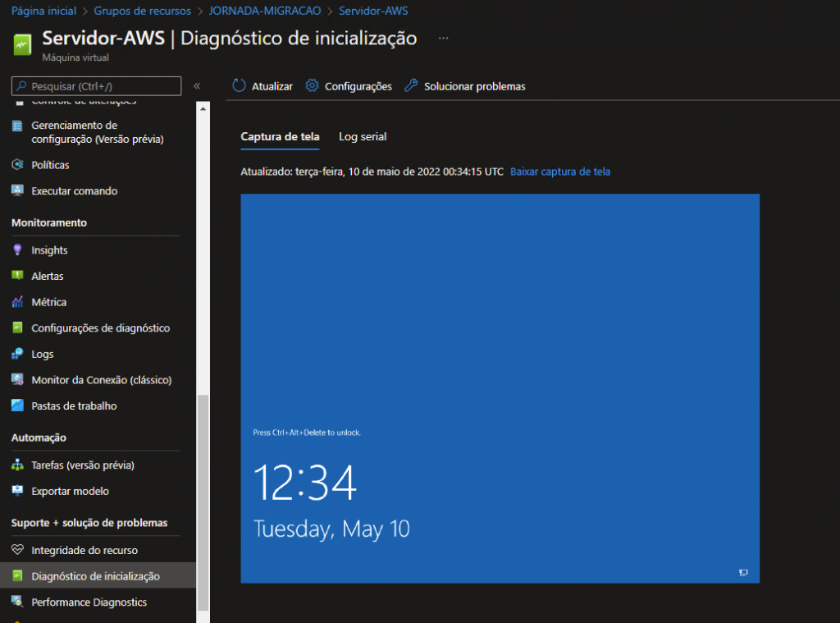Open Configurações via the gear icon
840x623 pixels.
click(312, 86)
